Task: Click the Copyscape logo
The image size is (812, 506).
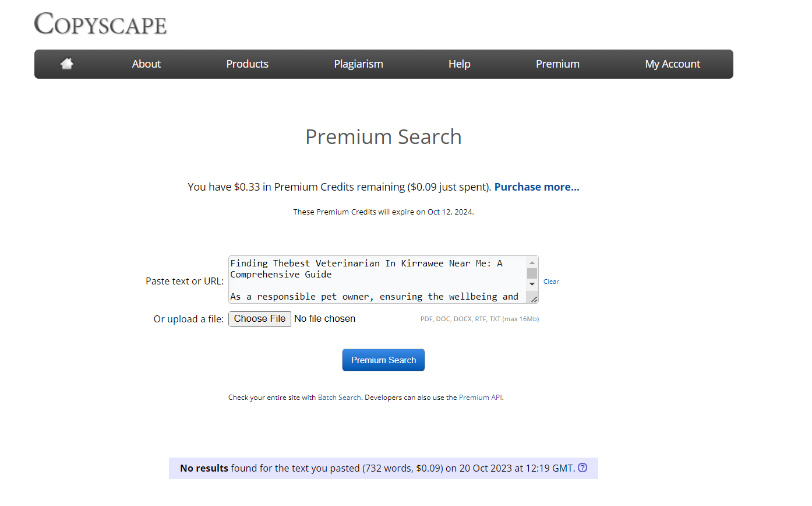Action: tap(100, 24)
